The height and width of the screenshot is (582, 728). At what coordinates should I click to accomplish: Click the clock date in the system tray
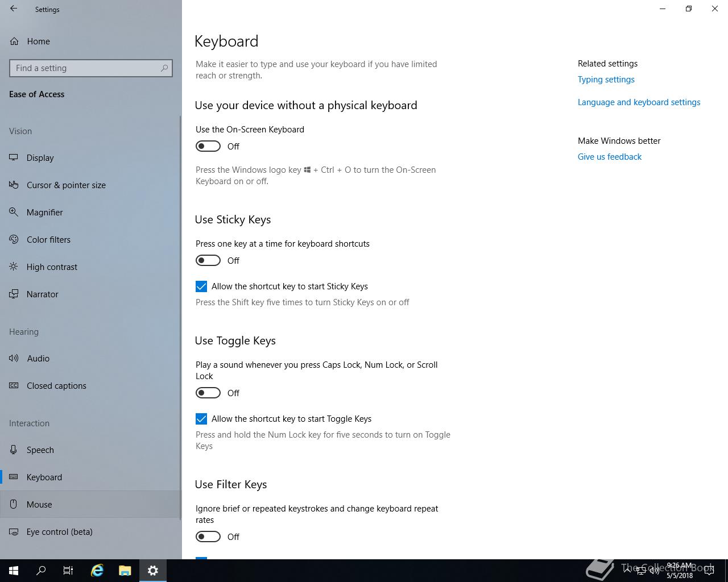680,571
